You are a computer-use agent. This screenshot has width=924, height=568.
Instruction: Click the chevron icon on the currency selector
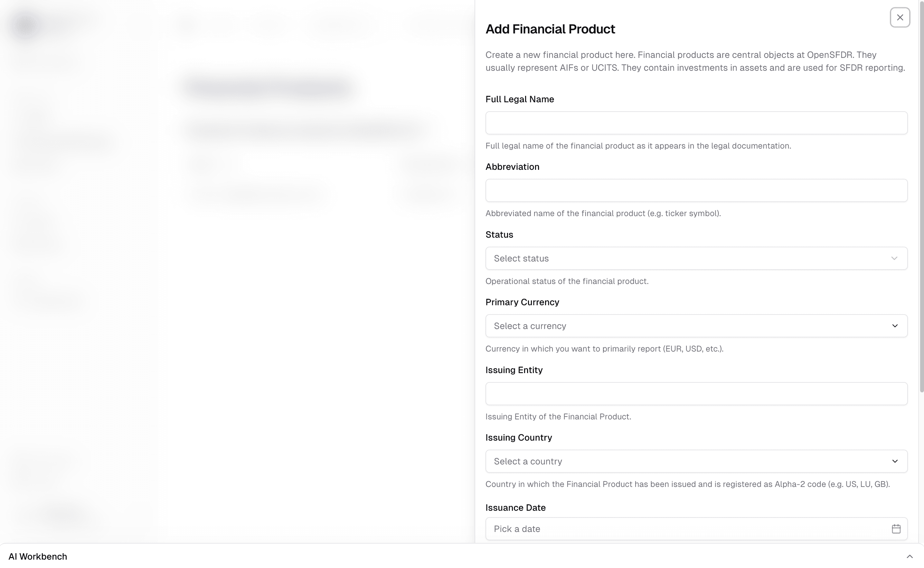[895, 326]
